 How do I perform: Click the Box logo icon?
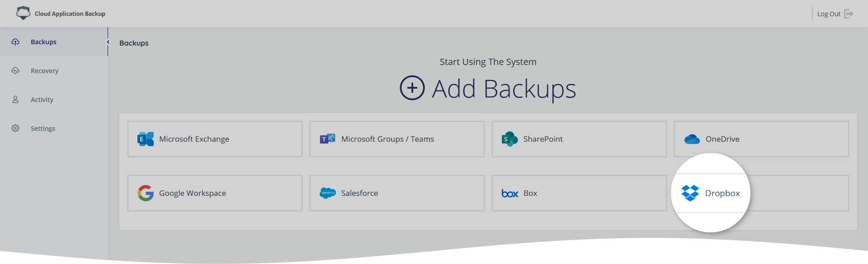tap(510, 194)
